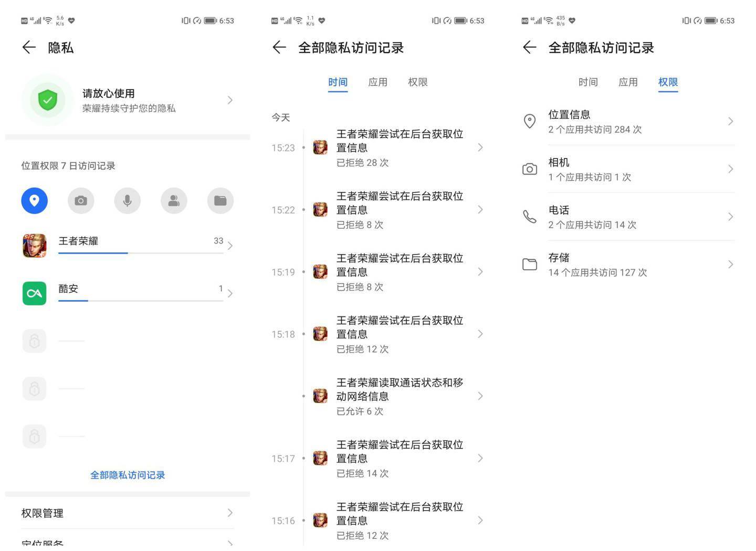Open the 酷安 app icon in access list
Screen dimensions: 756x551
click(x=34, y=293)
